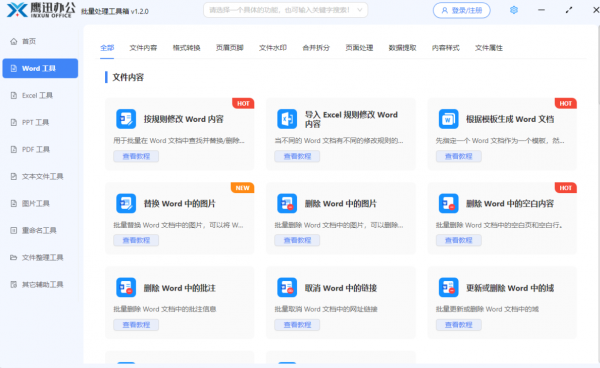Viewport: 600px width, 368px height.
Task: Switch to the 合并拆分 tab
Action: pyautogui.click(x=316, y=48)
